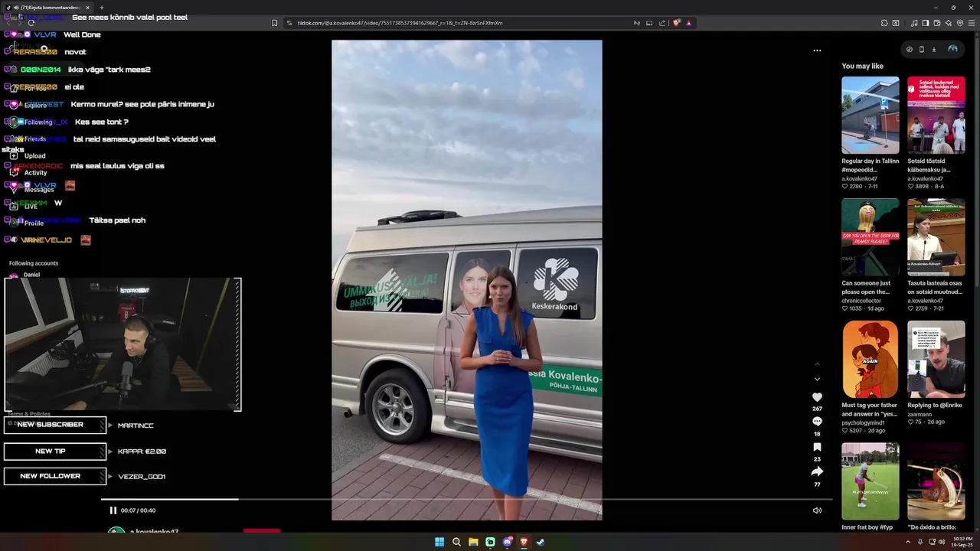The image size is (980, 551).
Task: Open the "Replying to @Enrike" thumbnail
Action: (x=936, y=359)
